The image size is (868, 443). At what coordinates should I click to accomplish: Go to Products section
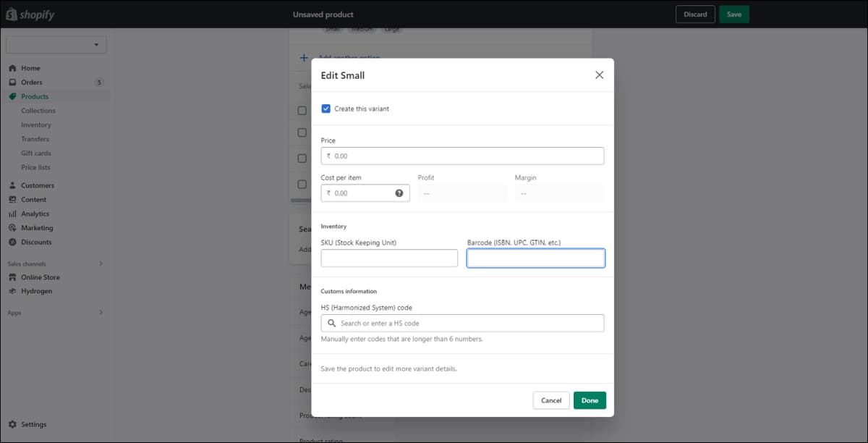coord(35,96)
